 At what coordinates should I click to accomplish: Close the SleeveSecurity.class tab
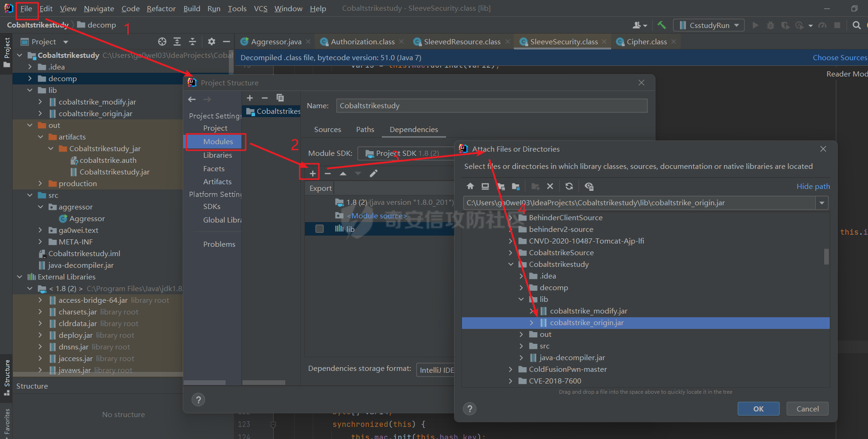coord(604,42)
